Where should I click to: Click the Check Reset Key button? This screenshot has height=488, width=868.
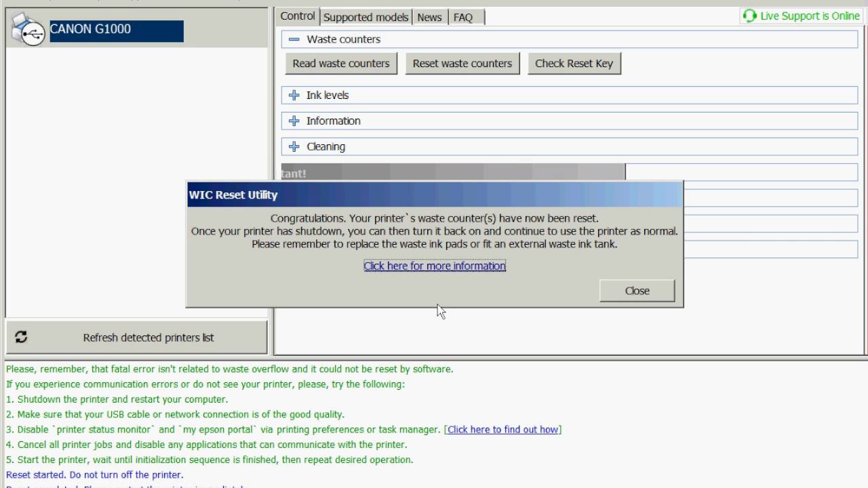(x=574, y=63)
